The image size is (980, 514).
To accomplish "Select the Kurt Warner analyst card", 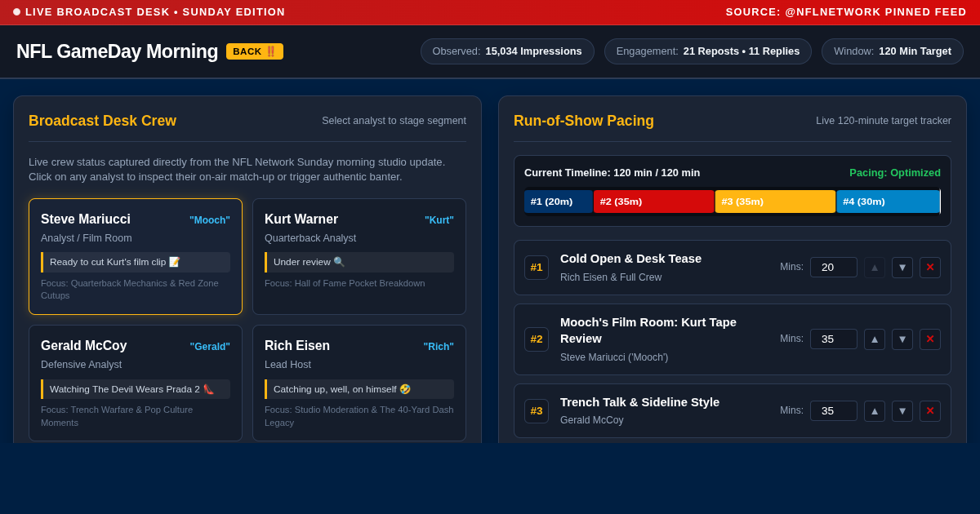I will click(359, 256).
